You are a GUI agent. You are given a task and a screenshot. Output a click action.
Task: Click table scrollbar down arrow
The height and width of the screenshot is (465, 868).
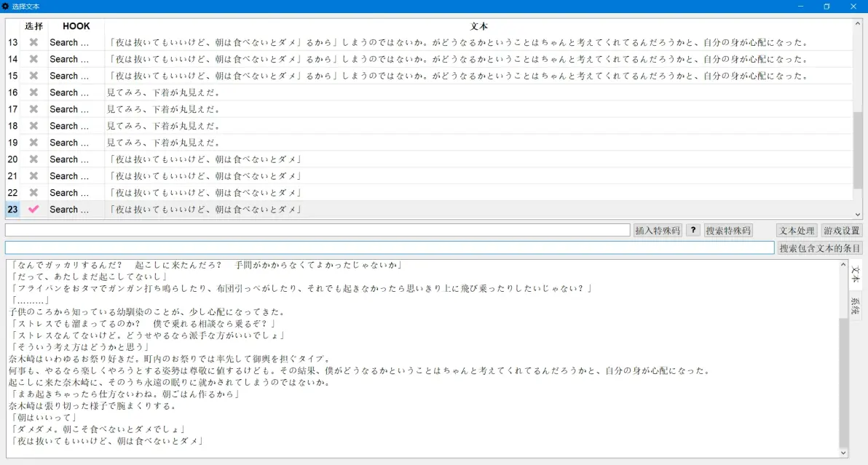[858, 215]
